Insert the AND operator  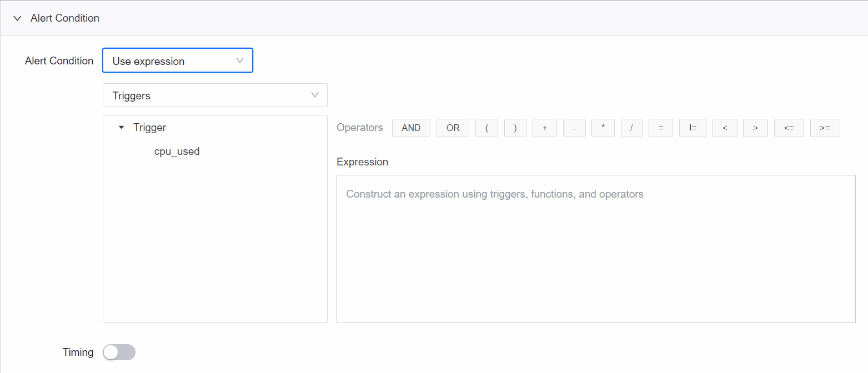click(x=411, y=128)
